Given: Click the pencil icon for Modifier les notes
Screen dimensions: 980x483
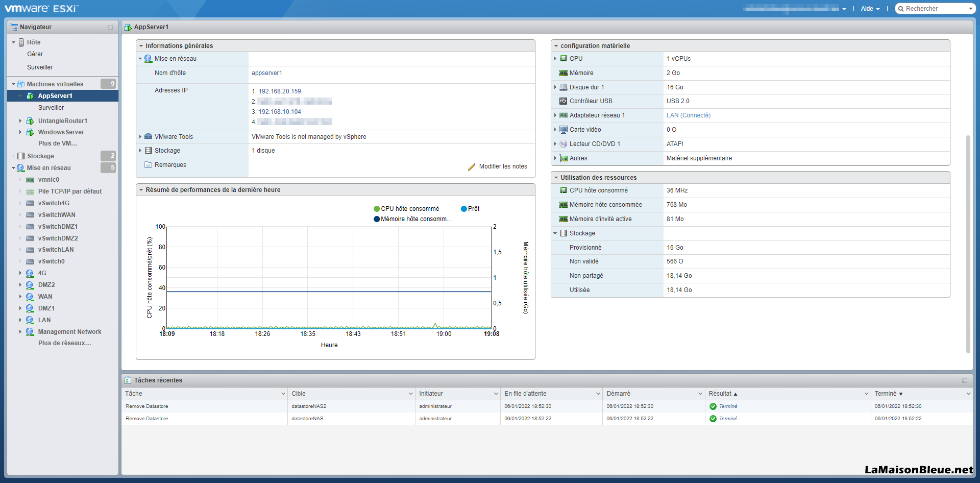Looking at the screenshot, I should (472, 167).
